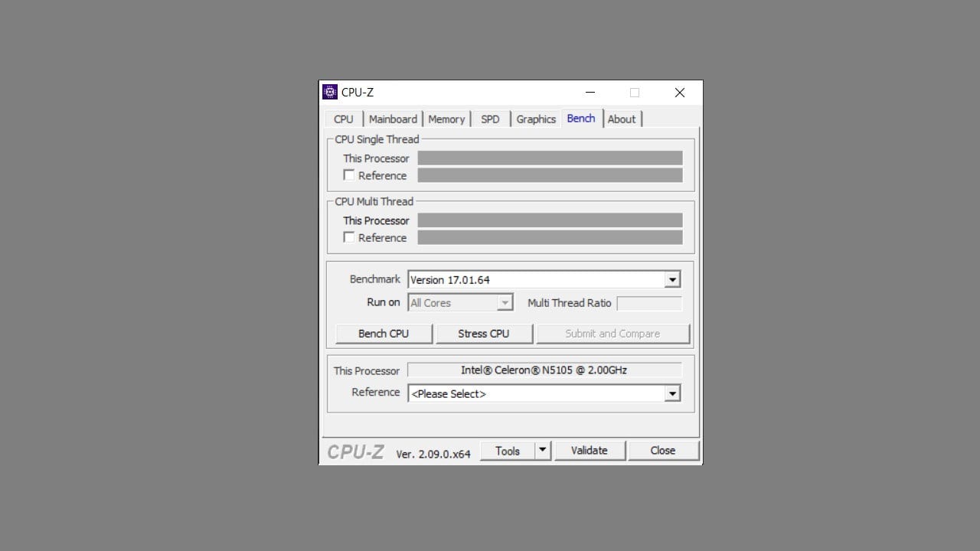Open the Tools dropdown arrow
Image resolution: width=980 pixels, height=551 pixels.
[544, 450]
